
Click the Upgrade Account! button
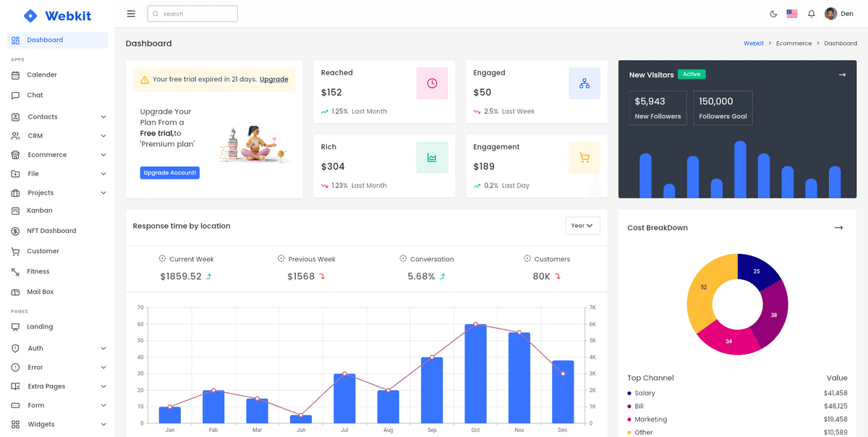coord(170,173)
